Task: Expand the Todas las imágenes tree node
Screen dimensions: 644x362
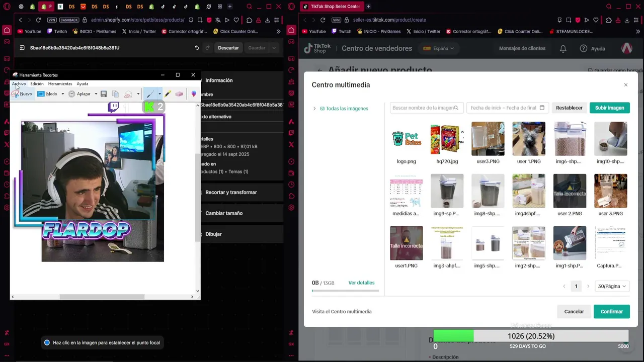Action: [314, 109]
